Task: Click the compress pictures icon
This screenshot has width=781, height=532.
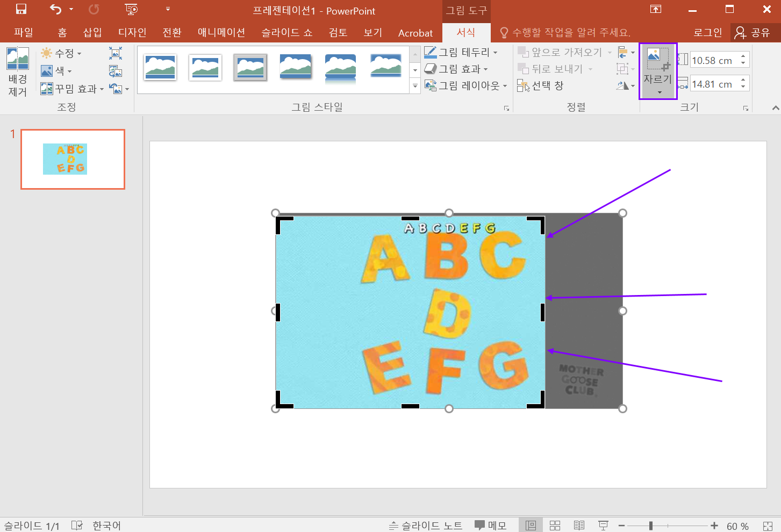Action: coord(116,53)
